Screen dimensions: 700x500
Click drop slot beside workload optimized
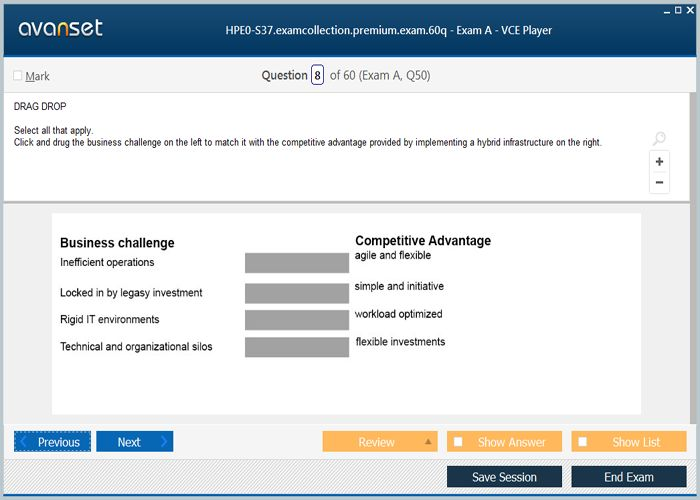297,320
